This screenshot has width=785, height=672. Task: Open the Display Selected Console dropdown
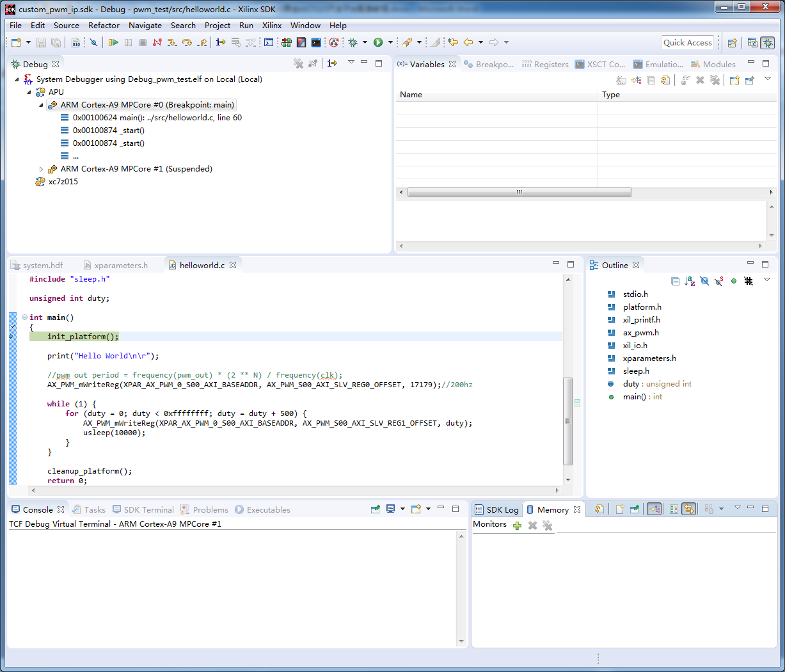click(x=402, y=509)
